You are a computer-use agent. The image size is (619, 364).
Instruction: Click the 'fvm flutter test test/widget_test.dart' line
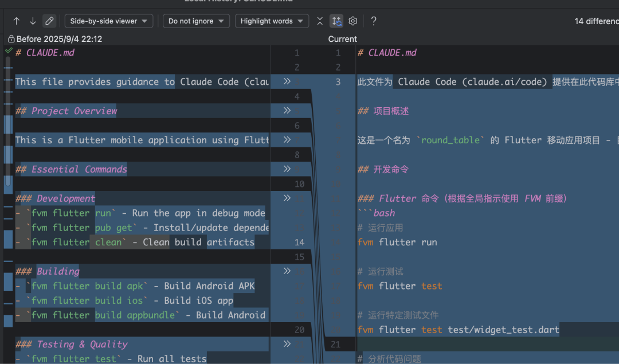click(459, 330)
